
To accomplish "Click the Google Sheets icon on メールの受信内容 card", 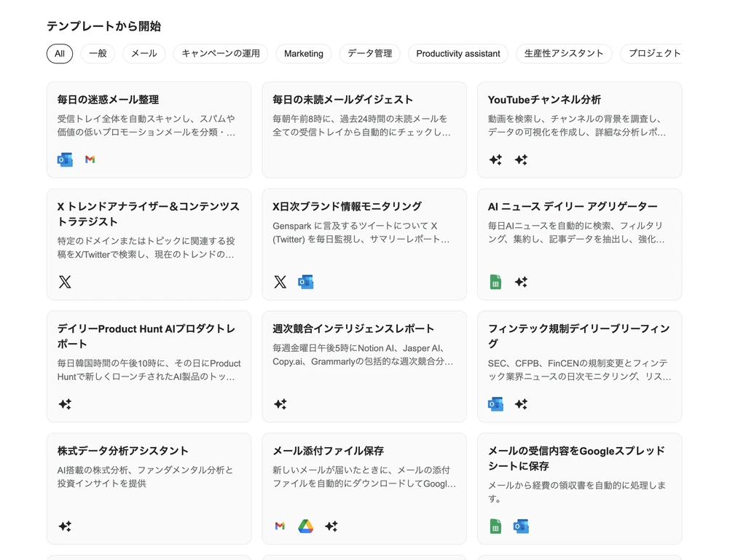I will tap(495, 526).
